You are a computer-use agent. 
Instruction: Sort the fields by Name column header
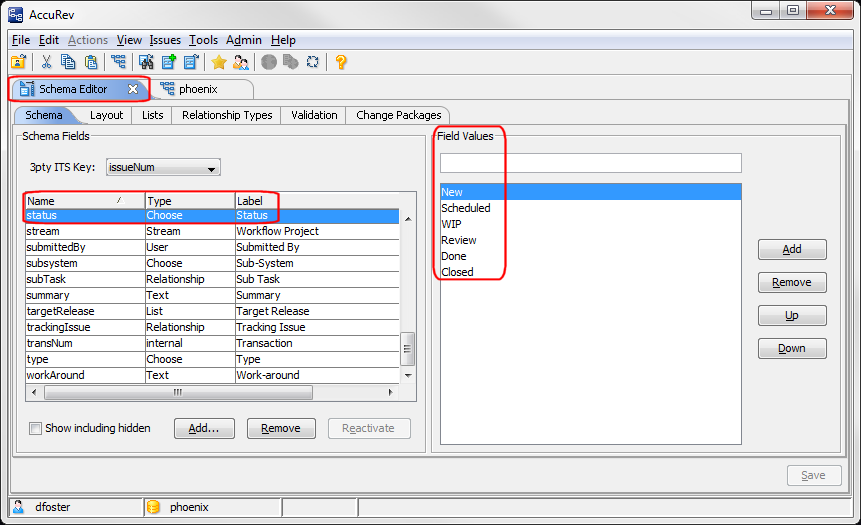pyautogui.click(x=84, y=201)
